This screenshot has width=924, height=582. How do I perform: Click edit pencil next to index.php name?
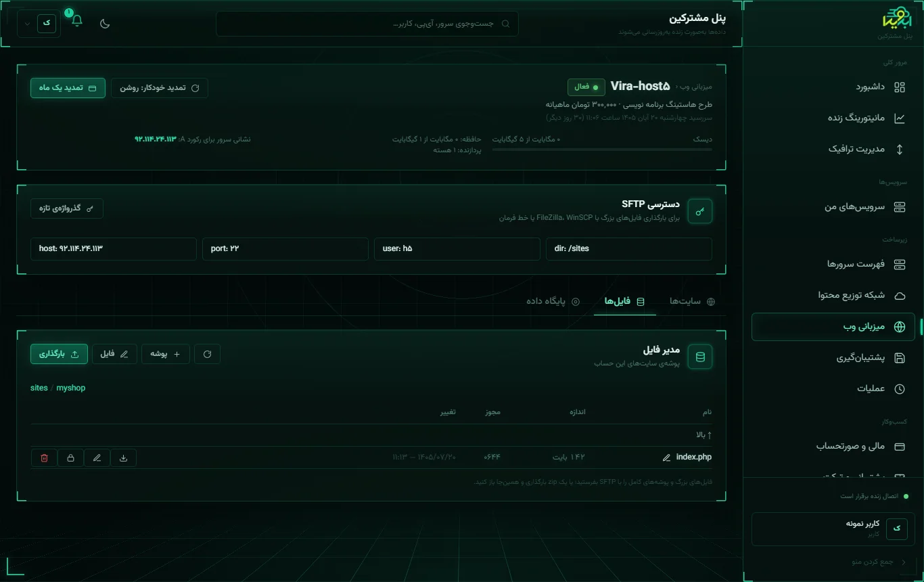click(x=667, y=458)
